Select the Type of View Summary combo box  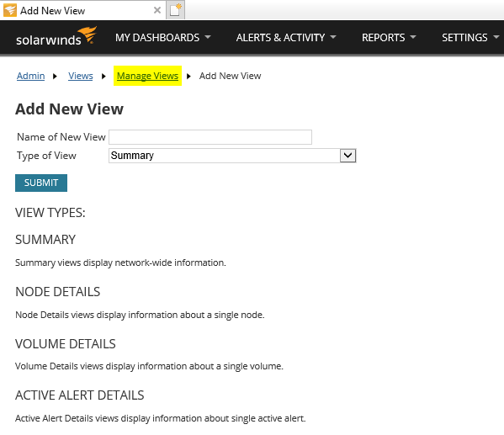pyautogui.click(x=232, y=156)
